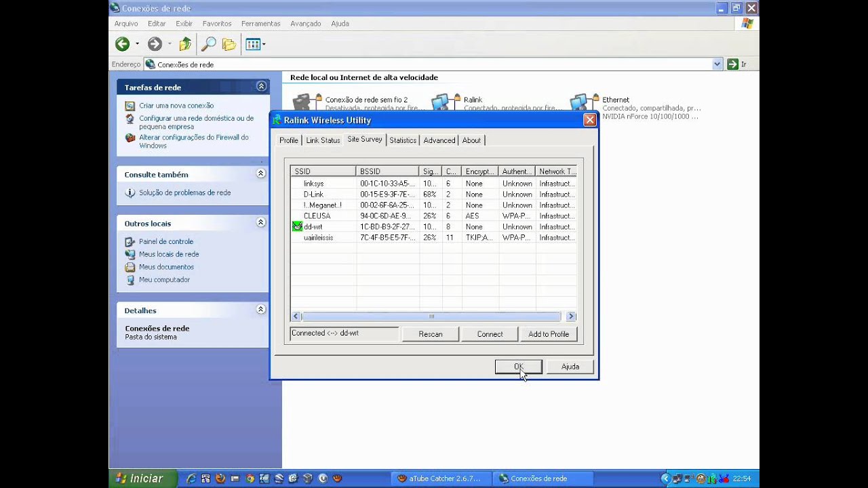The width and height of the screenshot is (868, 488).
Task: Select the CLEUSA network row
Action: [x=434, y=216]
